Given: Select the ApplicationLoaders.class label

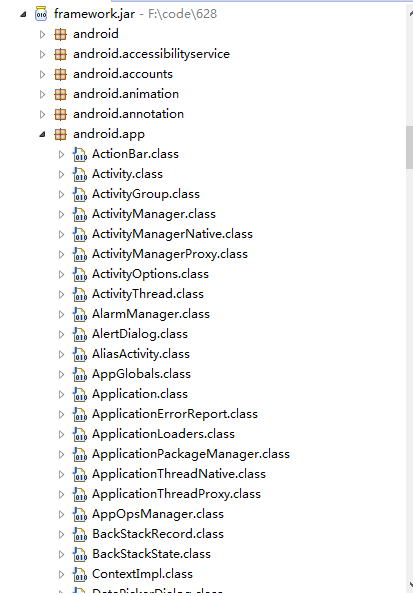Looking at the screenshot, I should (163, 434).
